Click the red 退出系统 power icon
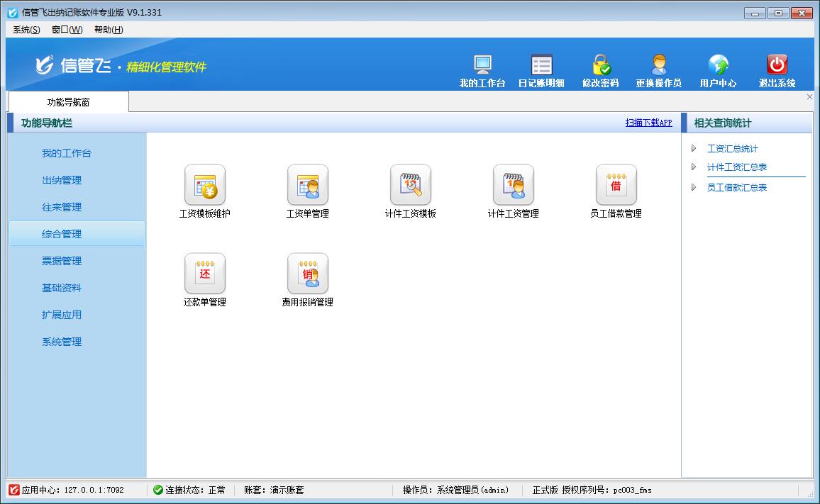This screenshot has width=820, height=504. tap(777, 65)
